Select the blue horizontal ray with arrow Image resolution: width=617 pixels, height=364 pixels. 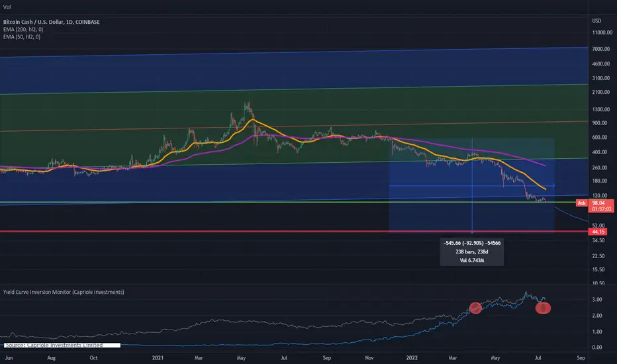[472, 186]
